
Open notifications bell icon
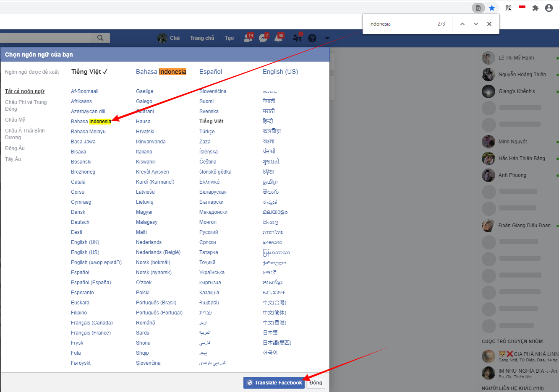tap(278, 38)
